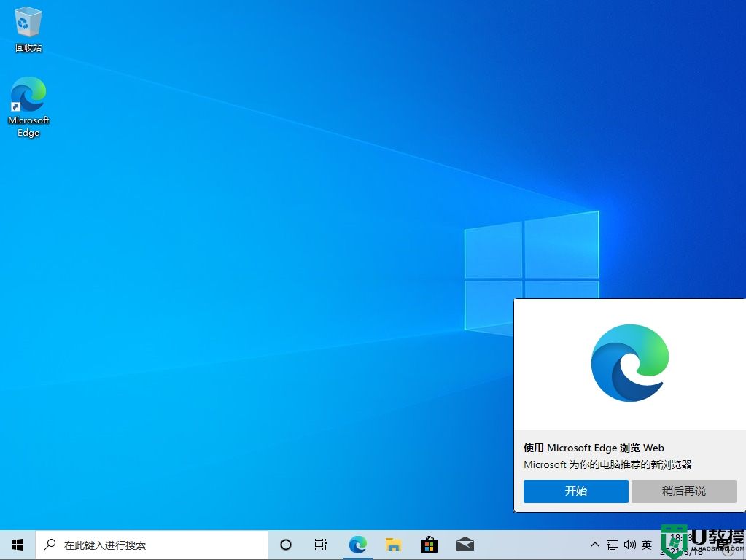This screenshot has height=560, width=746.
Task: Open Cortana from the taskbar circle icon
Action: click(285, 545)
